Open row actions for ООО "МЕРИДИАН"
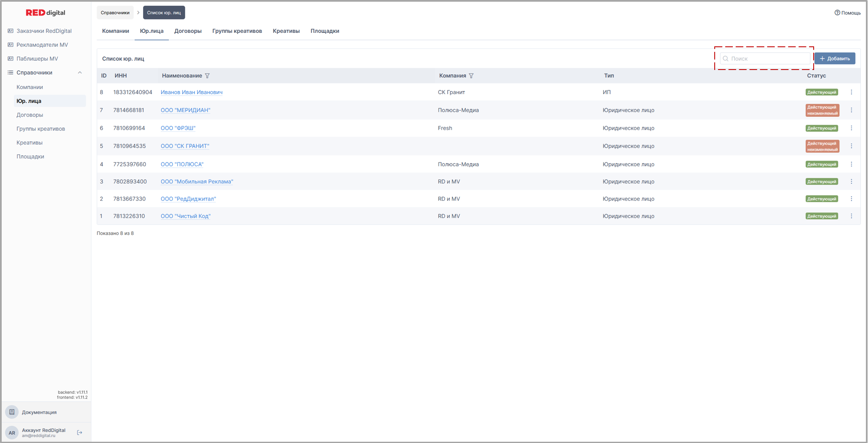This screenshot has height=443, width=868. (x=851, y=110)
